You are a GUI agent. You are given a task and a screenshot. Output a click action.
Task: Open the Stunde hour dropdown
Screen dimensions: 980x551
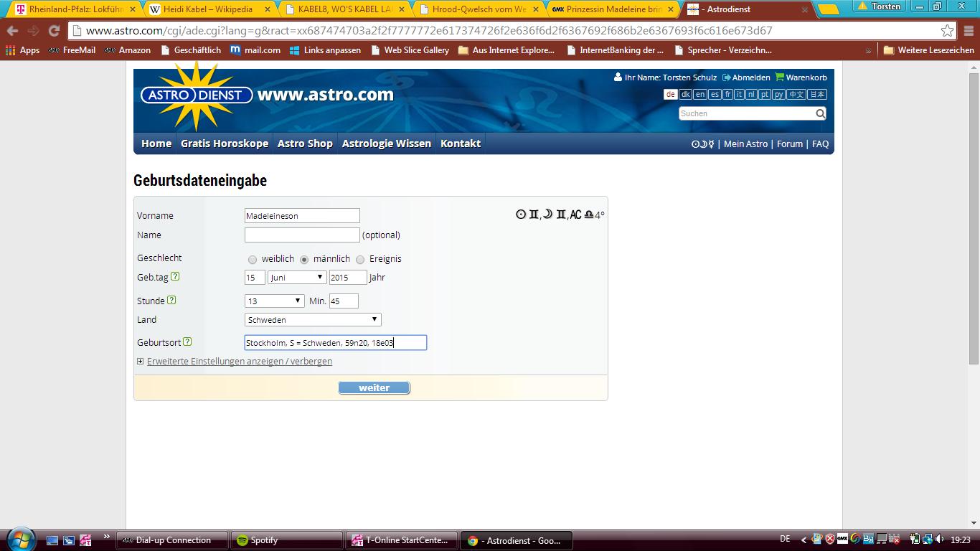coord(274,301)
